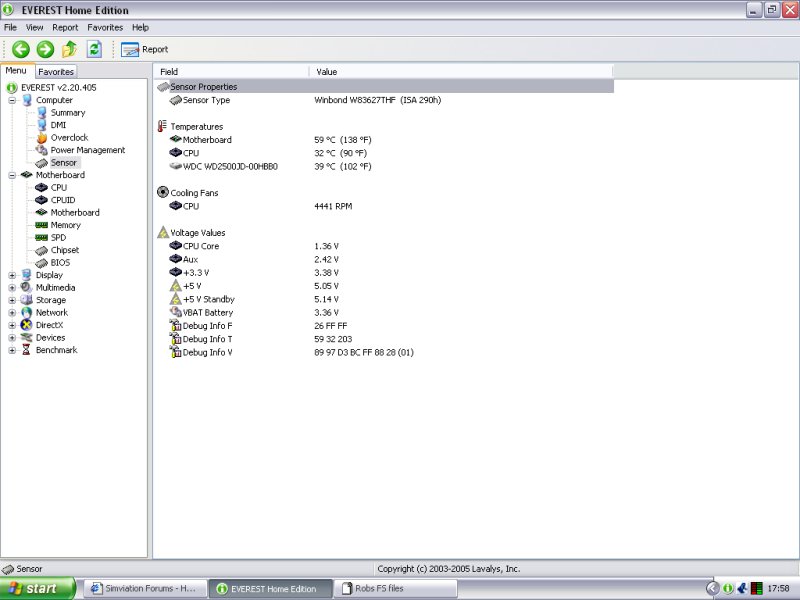Select the CPU Core voltage row

point(200,246)
